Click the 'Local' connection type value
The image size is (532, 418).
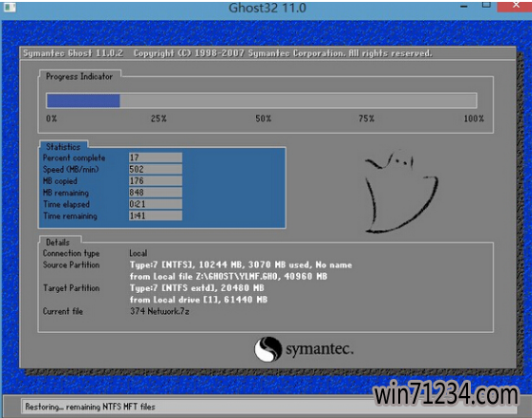[138, 253]
